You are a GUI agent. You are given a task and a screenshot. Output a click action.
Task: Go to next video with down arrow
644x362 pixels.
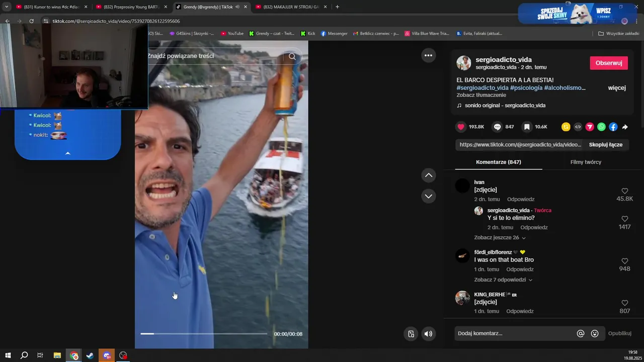click(x=429, y=196)
